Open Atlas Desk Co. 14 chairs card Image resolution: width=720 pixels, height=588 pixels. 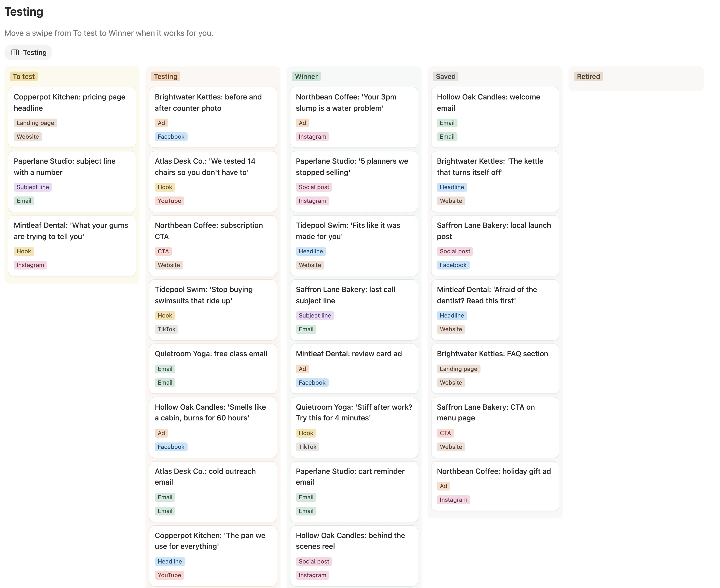click(213, 182)
